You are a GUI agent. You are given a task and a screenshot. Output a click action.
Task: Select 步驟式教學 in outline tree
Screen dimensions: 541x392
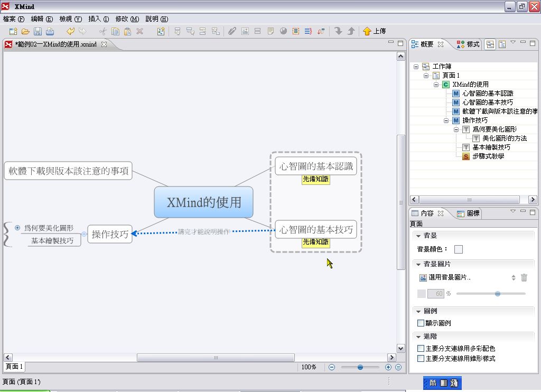point(488,156)
